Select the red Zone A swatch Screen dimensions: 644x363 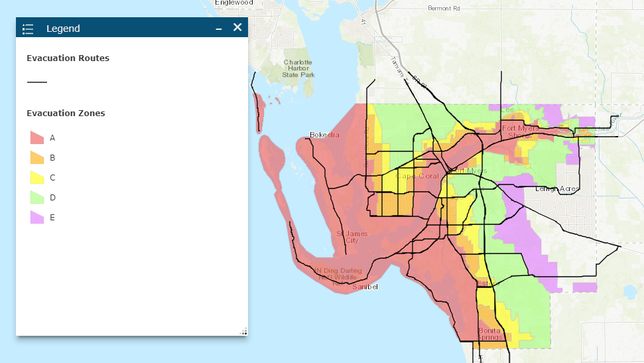[37, 138]
